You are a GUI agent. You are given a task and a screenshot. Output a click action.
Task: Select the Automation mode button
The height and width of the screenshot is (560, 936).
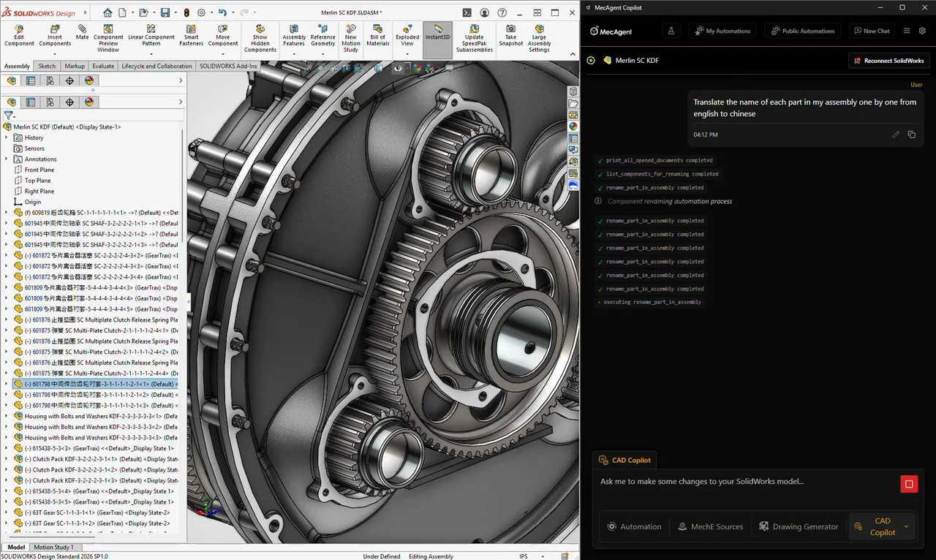(x=634, y=526)
